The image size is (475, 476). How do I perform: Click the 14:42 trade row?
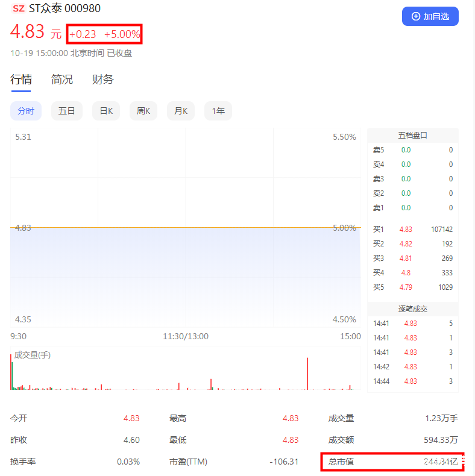coord(413,367)
